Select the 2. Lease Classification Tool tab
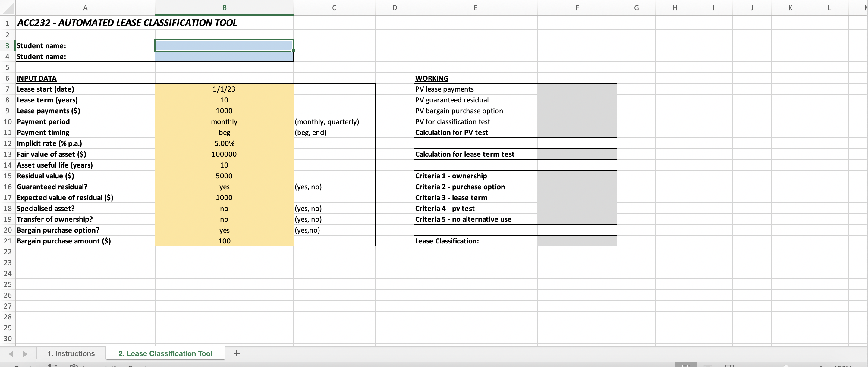The height and width of the screenshot is (367, 868). [x=165, y=353]
